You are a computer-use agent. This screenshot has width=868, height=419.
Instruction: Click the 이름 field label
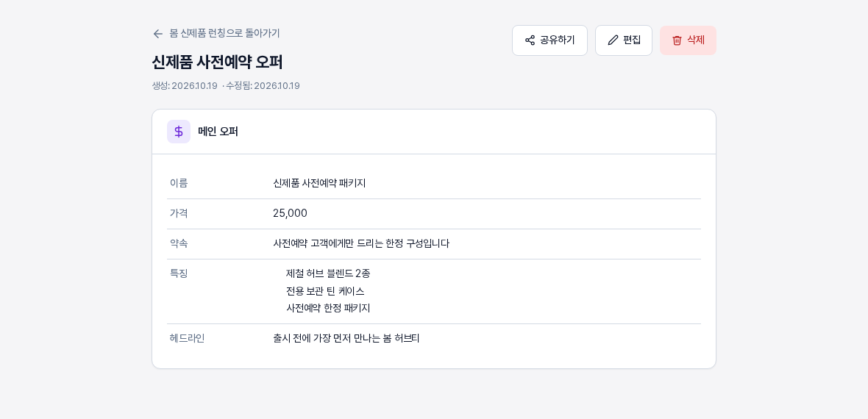[x=179, y=183]
